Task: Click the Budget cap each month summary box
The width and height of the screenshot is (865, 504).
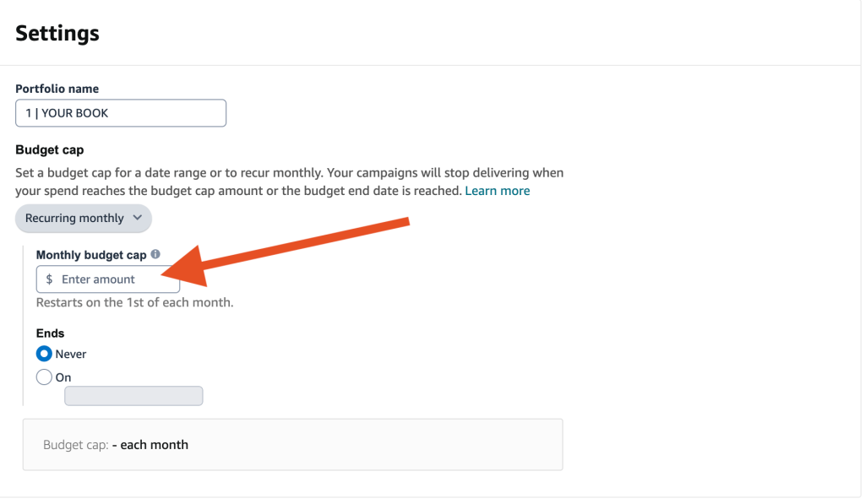Action: [x=292, y=444]
